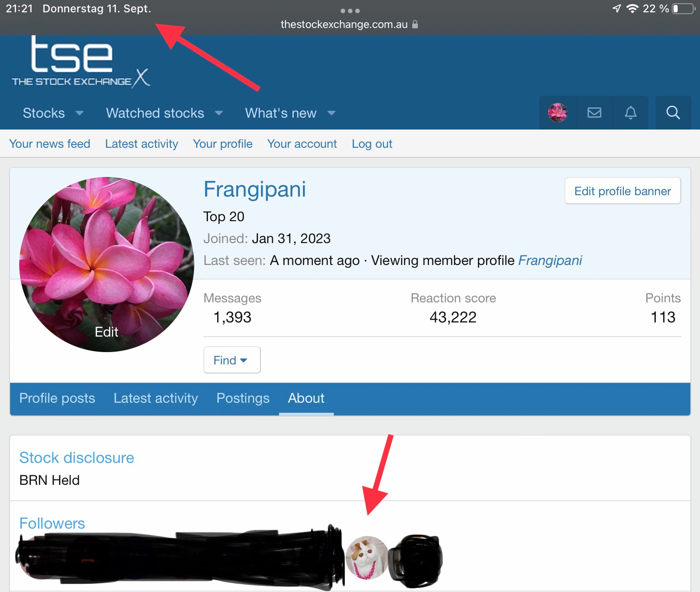Open the Your account link
Image resolution: width=700 pixels, height=592 pixels.
click(x=302, y=144)
